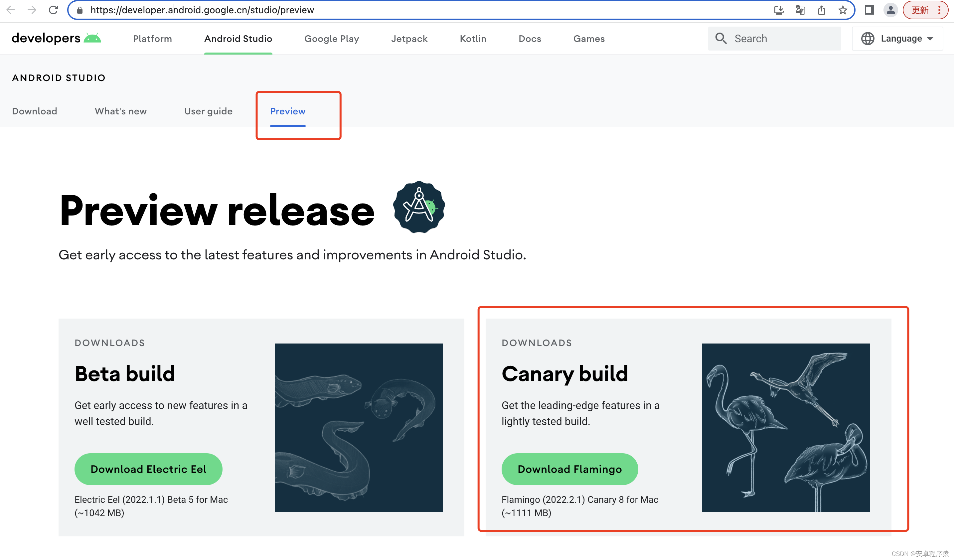Click the Electric Eel Beta 5 version text

click(151, 506)
